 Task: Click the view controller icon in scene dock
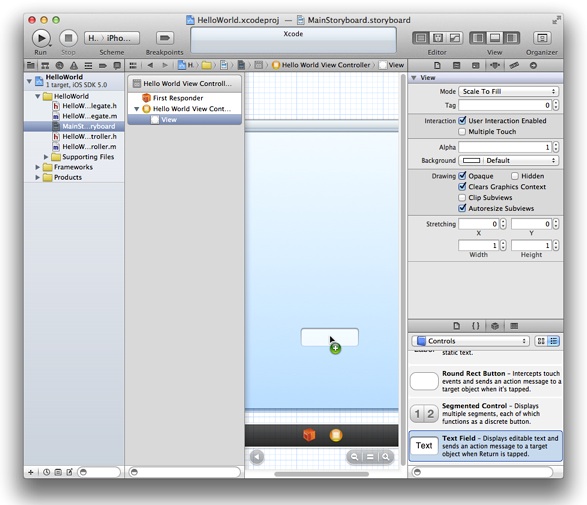[x=336, y=435]
